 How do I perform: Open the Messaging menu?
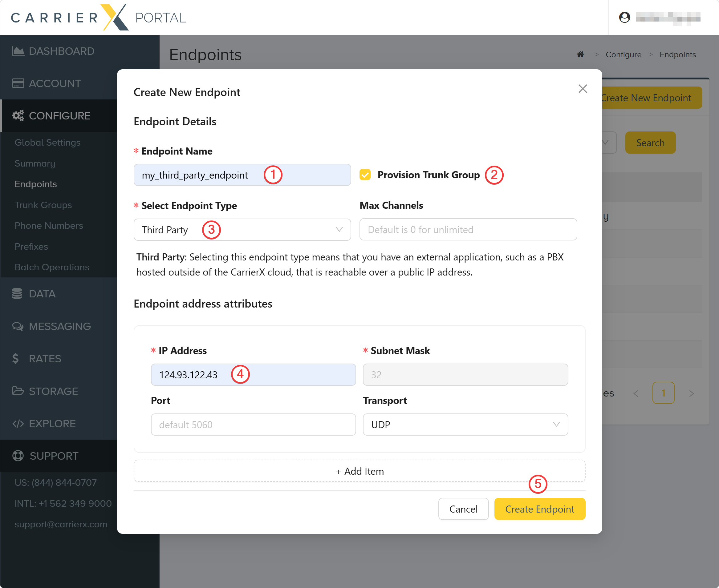click(x=60, y=326)
